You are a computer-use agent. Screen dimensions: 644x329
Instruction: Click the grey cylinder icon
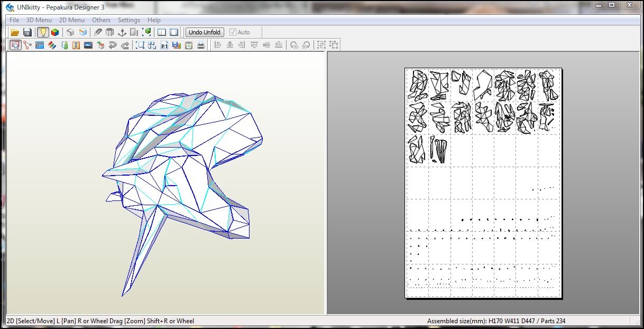tap(110, 32)
